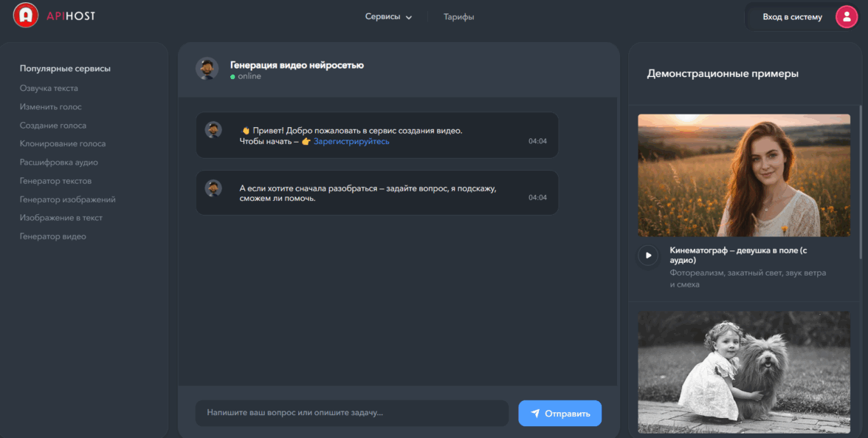Open the Озвучка текста service
This screenshot has height=438, width=868.
(x=49, y=88)
